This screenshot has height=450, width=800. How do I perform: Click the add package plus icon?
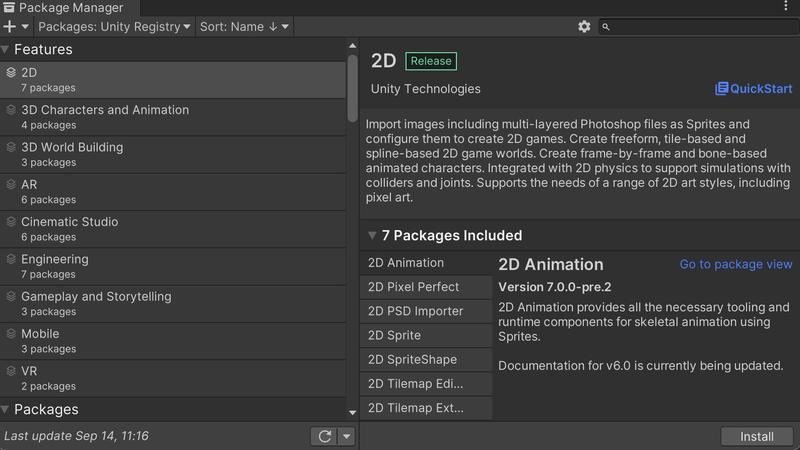(x=10, y=27)
